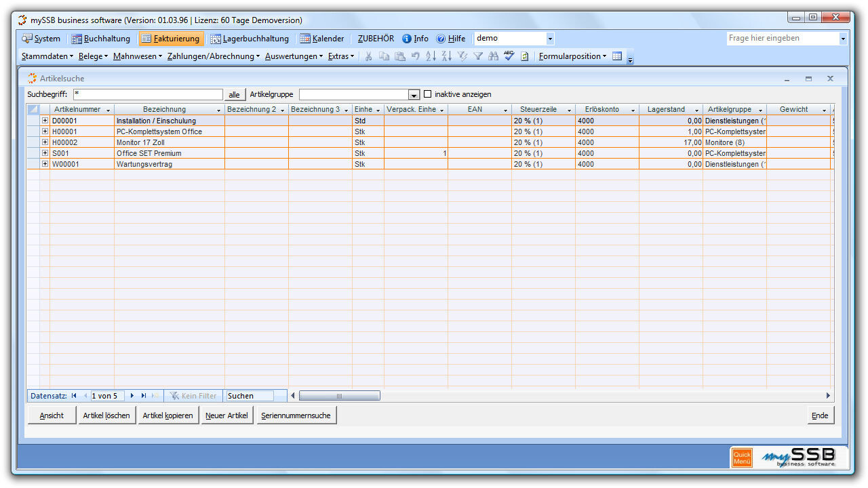Viewport: 868px width, 488px height.
Task: Click the table grid icon after Formularposition
Action: point(617,56)
